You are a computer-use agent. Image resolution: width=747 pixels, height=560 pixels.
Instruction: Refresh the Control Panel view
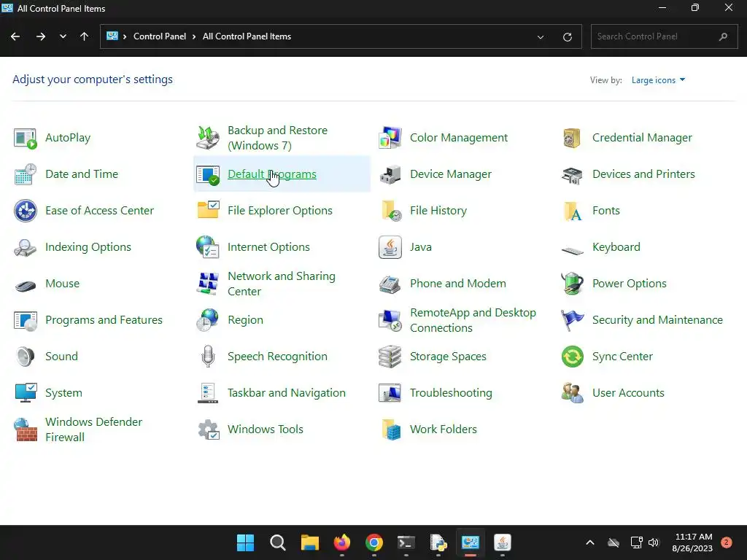[x=567, y=36]
